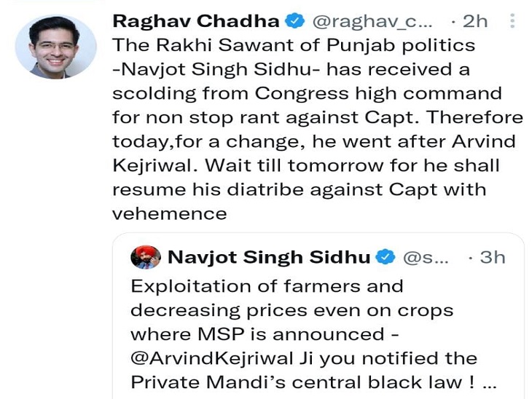Click the 'scolding from Congress high command' line
The image size is (532, 399).
[307, 93]
